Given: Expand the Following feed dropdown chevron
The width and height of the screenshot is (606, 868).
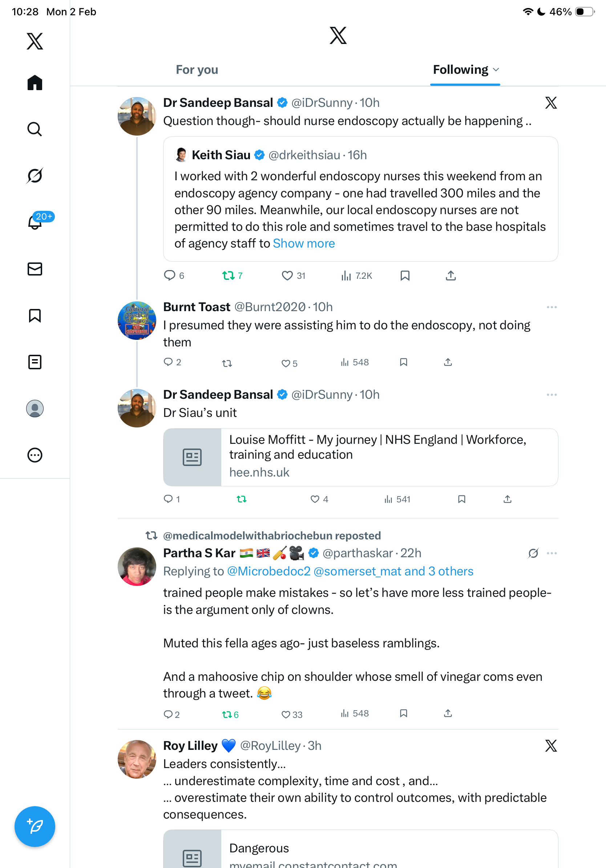Looking at the screenshot, I should (496, 70).
